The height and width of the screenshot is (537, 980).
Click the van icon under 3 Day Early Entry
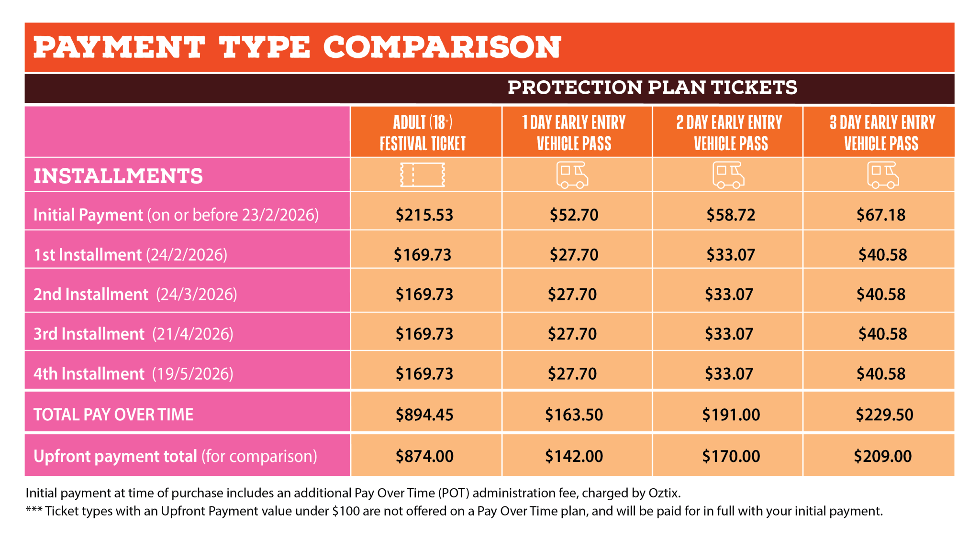pyautogui.click(x=883, y=175)
